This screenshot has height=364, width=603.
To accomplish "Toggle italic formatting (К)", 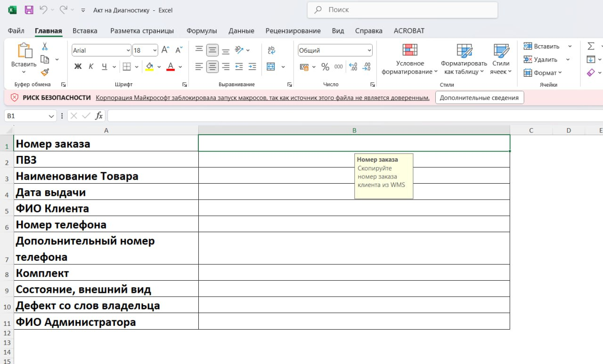I will click(91, 67).
